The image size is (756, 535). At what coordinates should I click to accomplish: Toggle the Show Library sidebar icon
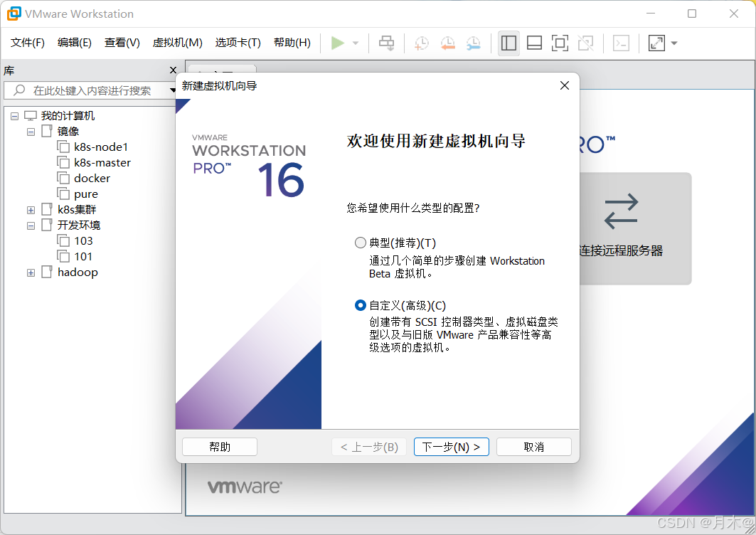point(509,43)
